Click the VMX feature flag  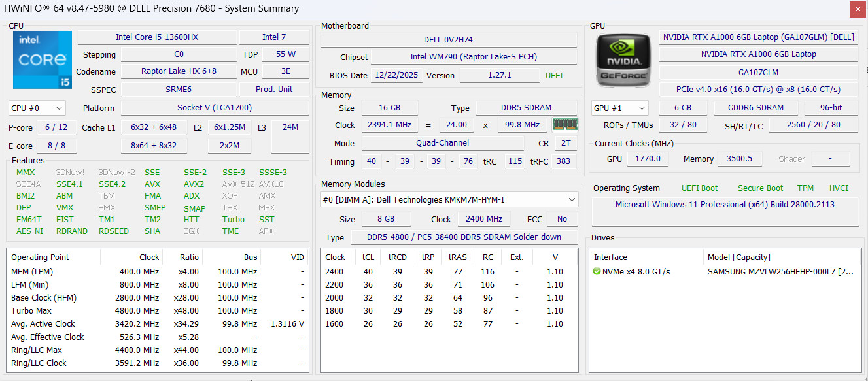tap(65, 208)
